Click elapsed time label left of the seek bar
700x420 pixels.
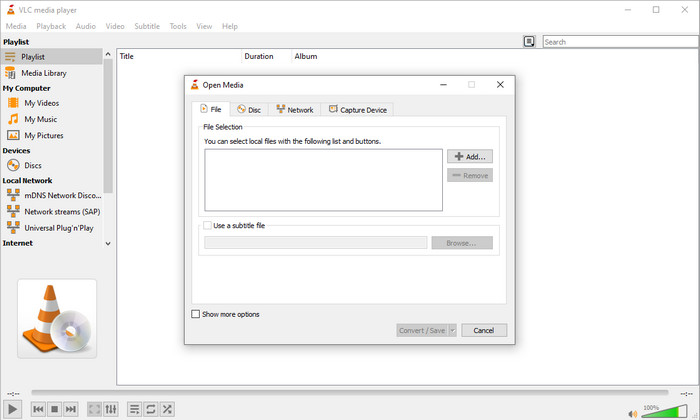click(13, 394)
